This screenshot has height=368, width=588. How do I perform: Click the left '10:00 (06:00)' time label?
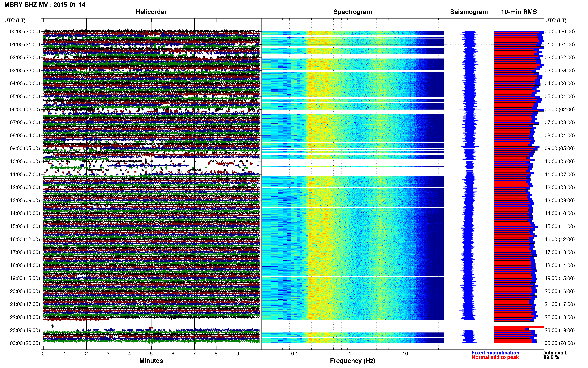[25, 161]
